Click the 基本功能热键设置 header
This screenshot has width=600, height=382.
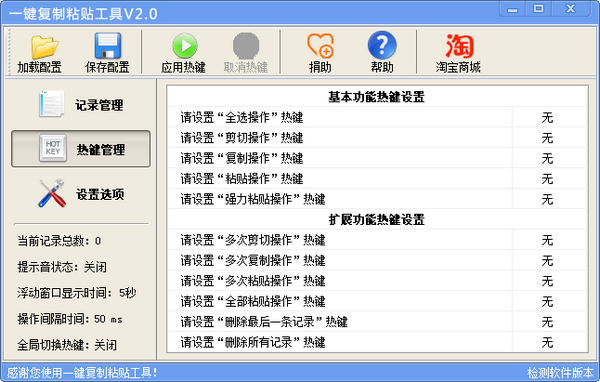pyautogui.click(x=377, y=97)
